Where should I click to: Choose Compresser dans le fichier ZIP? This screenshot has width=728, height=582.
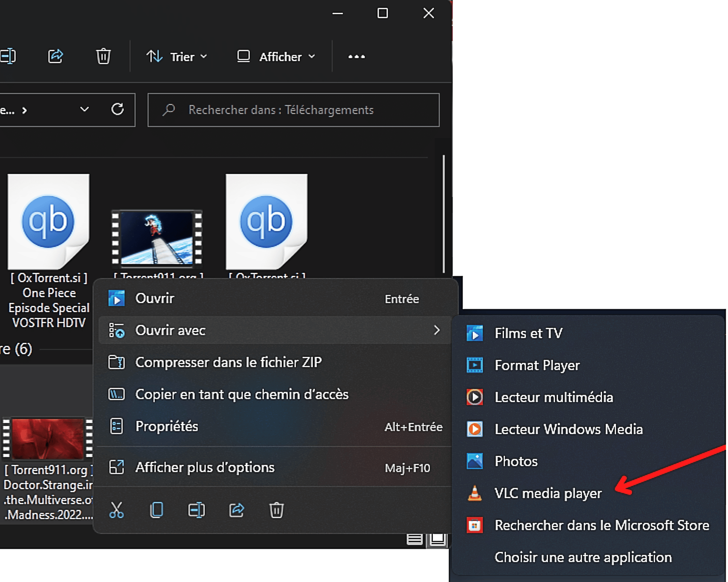pos(276,362)
